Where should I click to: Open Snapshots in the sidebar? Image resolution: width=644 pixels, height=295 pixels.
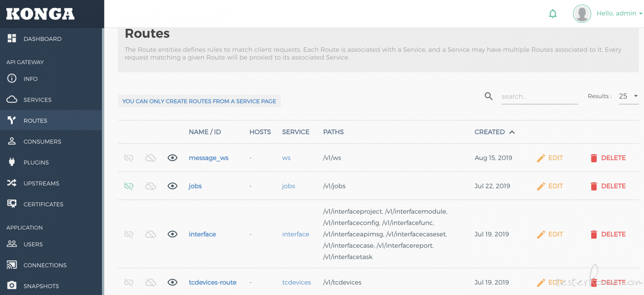coord(41,286)
